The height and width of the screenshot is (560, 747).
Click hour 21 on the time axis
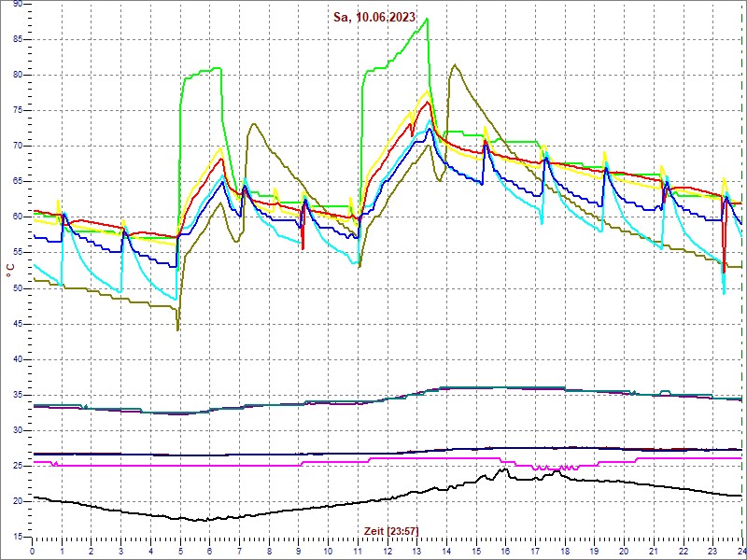(654, 551)
